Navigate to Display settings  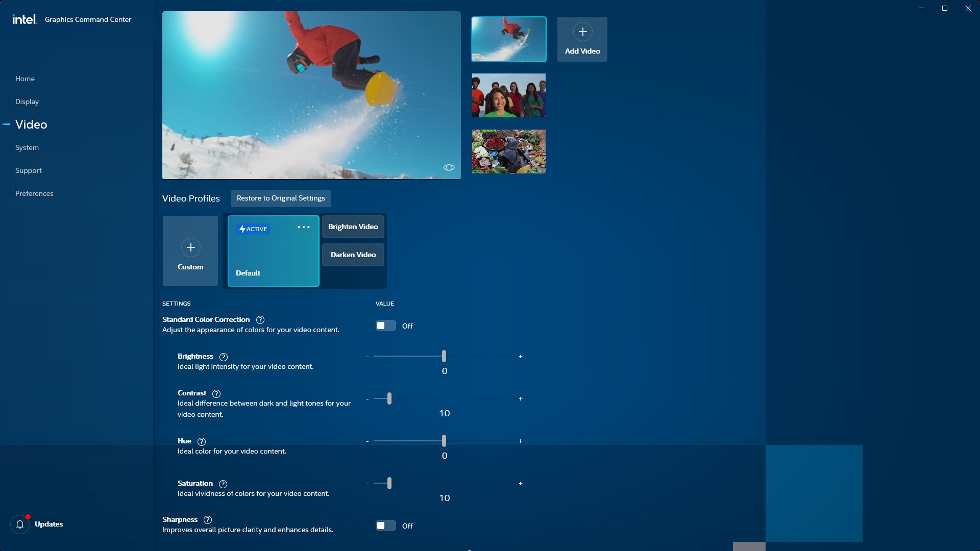pyautogui.click(x=27, y=102)
